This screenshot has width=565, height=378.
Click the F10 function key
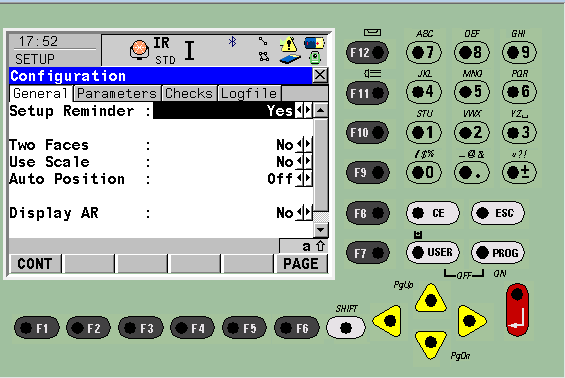[368, 132]
